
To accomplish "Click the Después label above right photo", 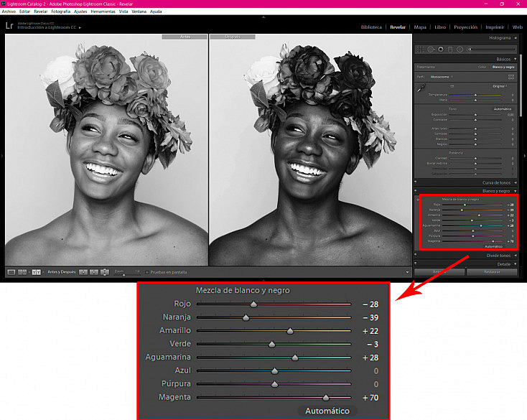I will tap(233, 37).
